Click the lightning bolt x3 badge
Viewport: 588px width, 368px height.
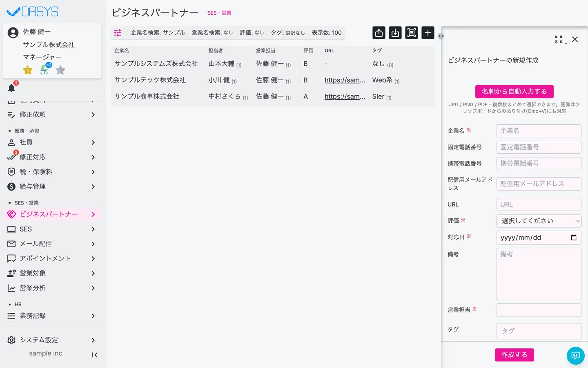coord(45,70)
